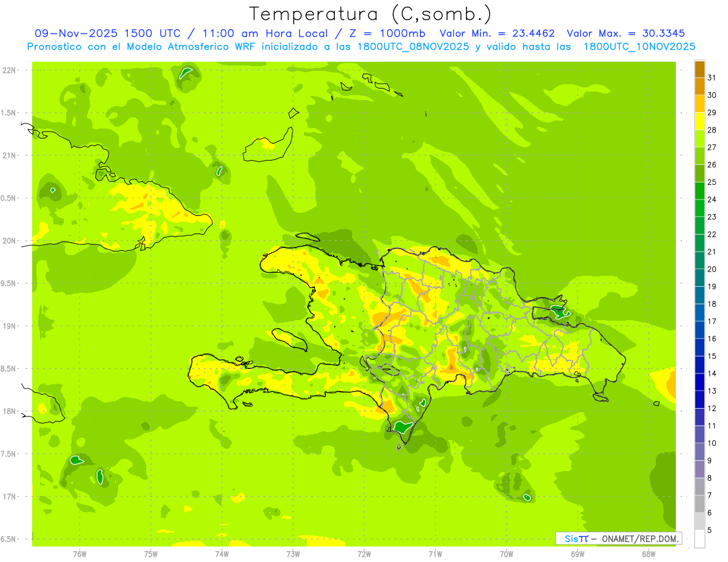Click the legend value "14"

click(x=712, y=373)
